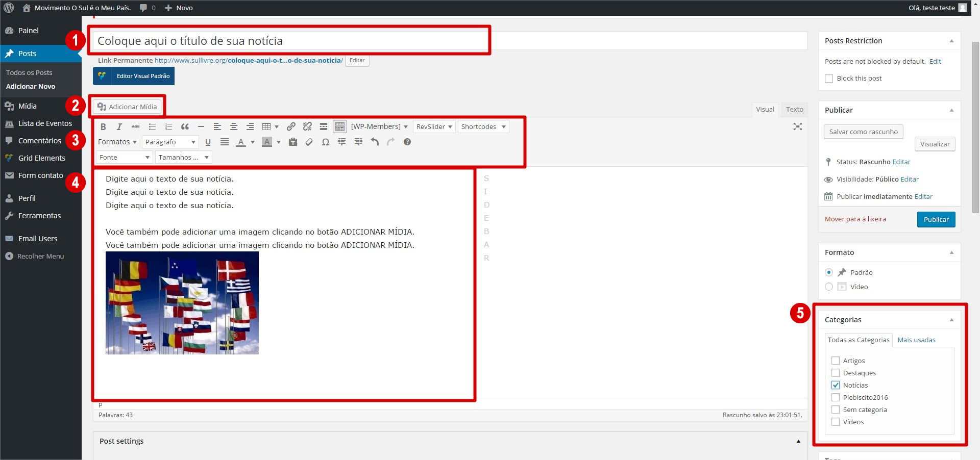Click the post title input field

[x=291, y=41]
